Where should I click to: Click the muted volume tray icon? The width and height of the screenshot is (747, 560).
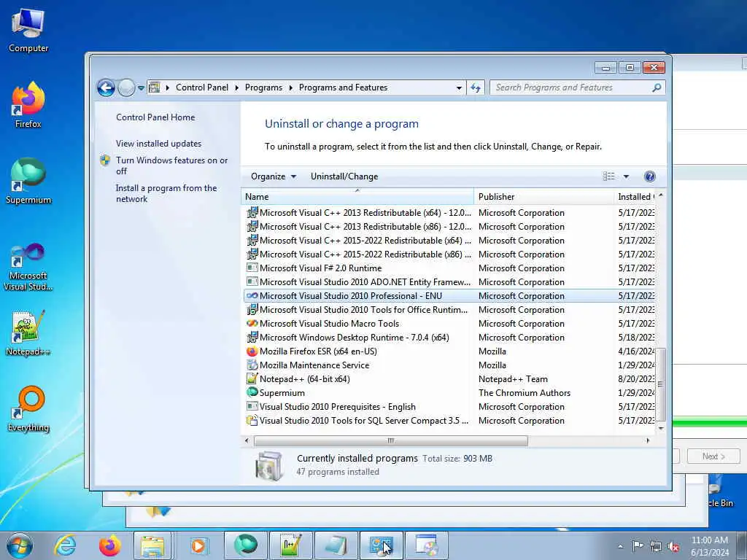(x=673, y=546)
